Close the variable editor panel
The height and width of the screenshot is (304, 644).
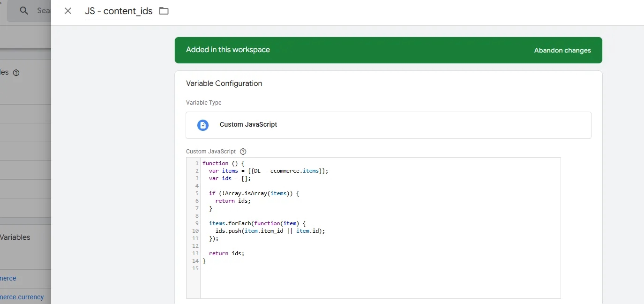68,11
